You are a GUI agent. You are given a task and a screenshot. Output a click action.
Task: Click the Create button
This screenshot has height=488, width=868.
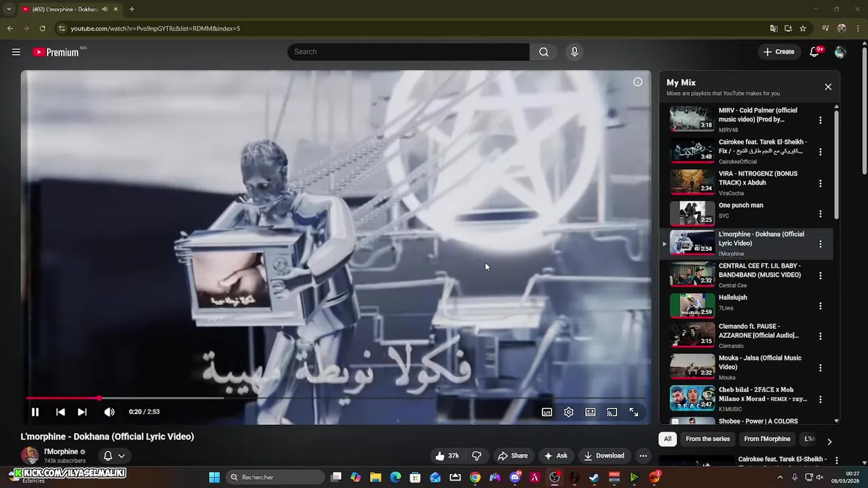click(x=778, y=52)
